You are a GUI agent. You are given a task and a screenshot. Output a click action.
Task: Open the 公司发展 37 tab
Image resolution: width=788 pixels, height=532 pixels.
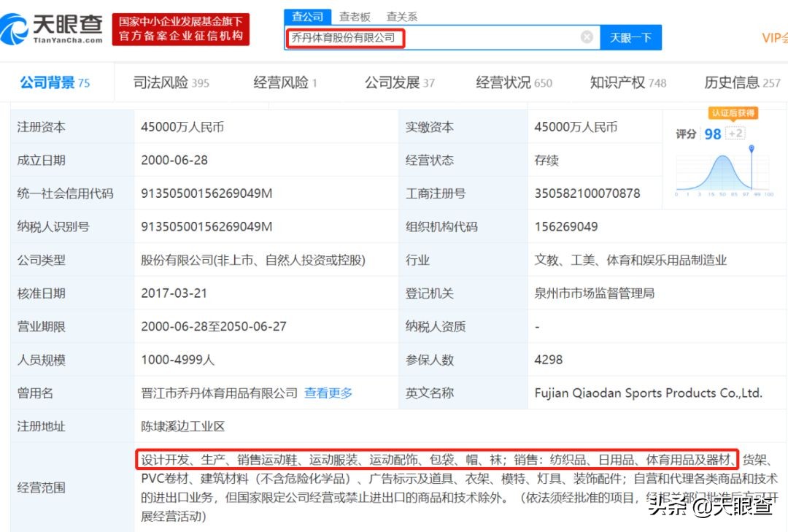[400, 82]
